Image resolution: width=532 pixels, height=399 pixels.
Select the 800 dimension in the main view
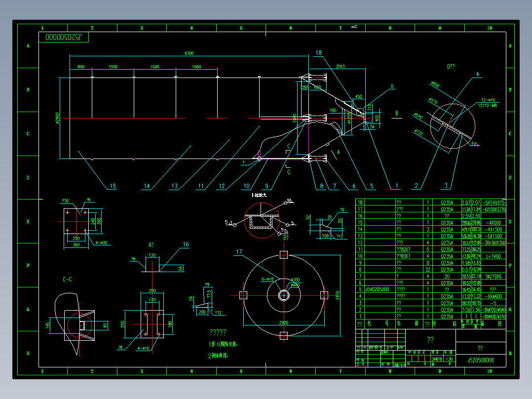click(81, 67)
